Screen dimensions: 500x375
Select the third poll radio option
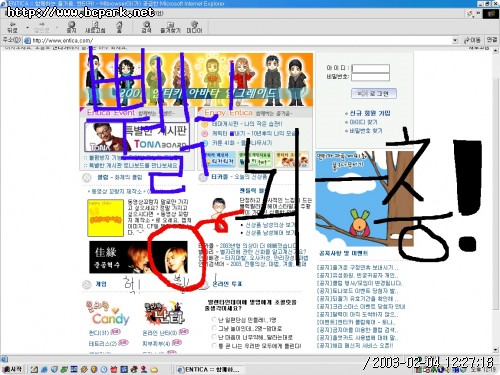pos(214,337)
